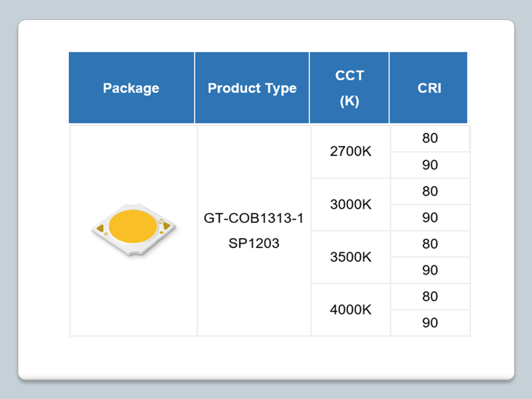Click the CRI 90 cell for 4000K
Screen dimensions: 532x399
click(430, 323)
